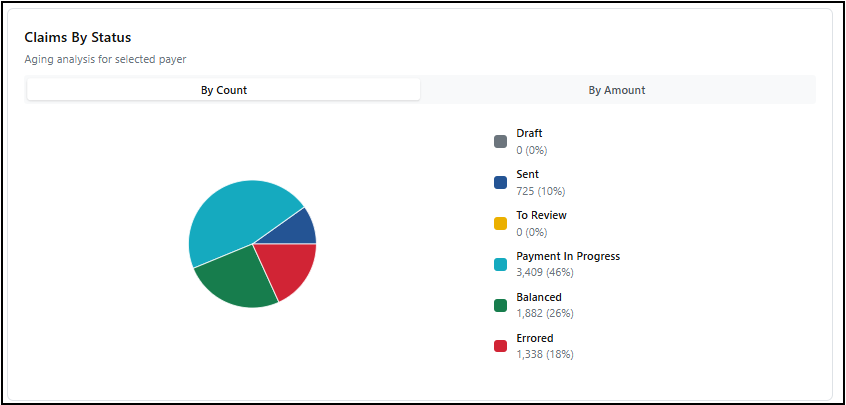Select the Balanced legend label
This screenshot has height=405, width=846.
coord(538,297)
